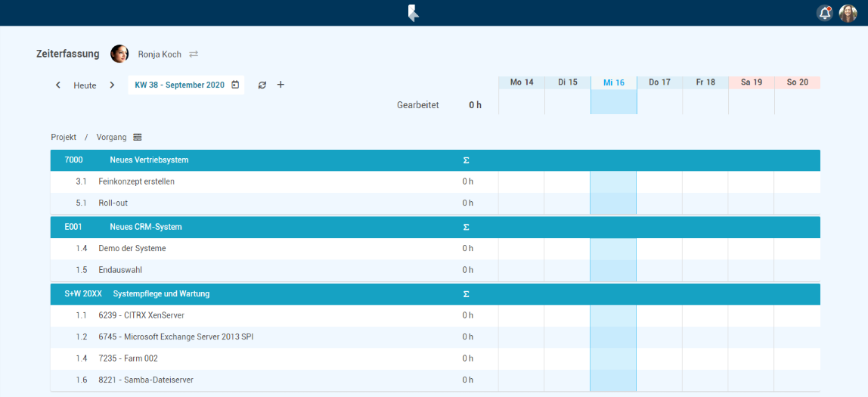Go to next week with right chevron
This screenshot has height=397, width=868.
coord(112,85)
